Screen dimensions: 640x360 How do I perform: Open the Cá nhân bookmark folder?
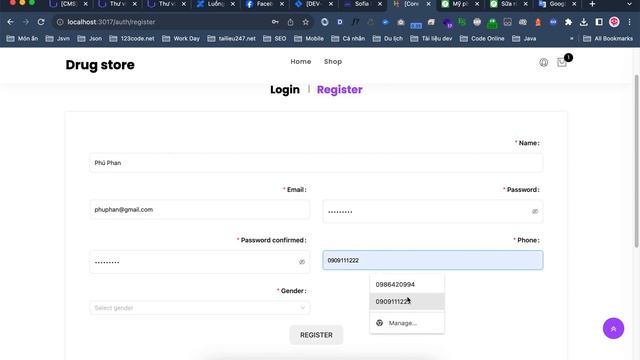pyautogui.click(x=348, y=38)
